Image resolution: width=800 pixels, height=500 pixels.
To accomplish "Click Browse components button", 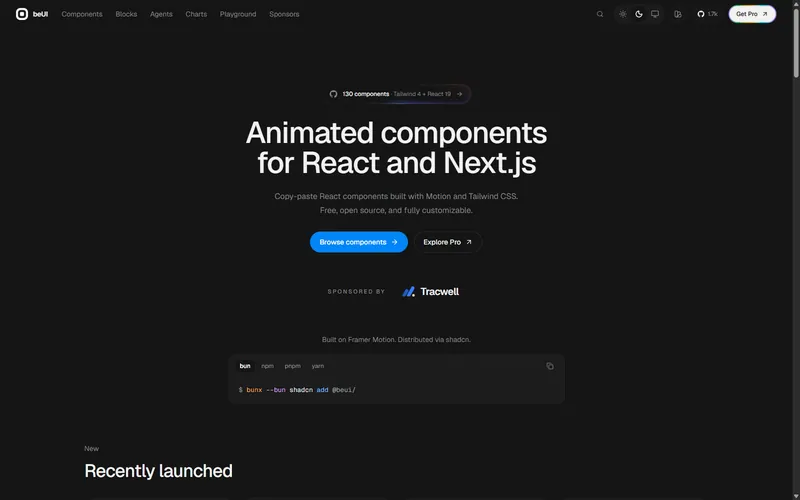I will click(x=359, y=242).
